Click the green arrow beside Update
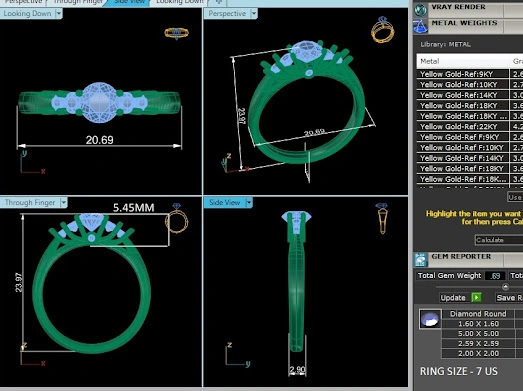This screenshot has width=523, height=391. (476, 298)
